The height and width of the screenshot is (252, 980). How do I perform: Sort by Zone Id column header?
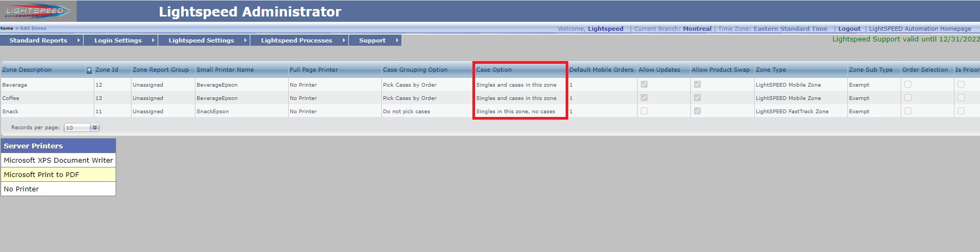tap(107, 70)
